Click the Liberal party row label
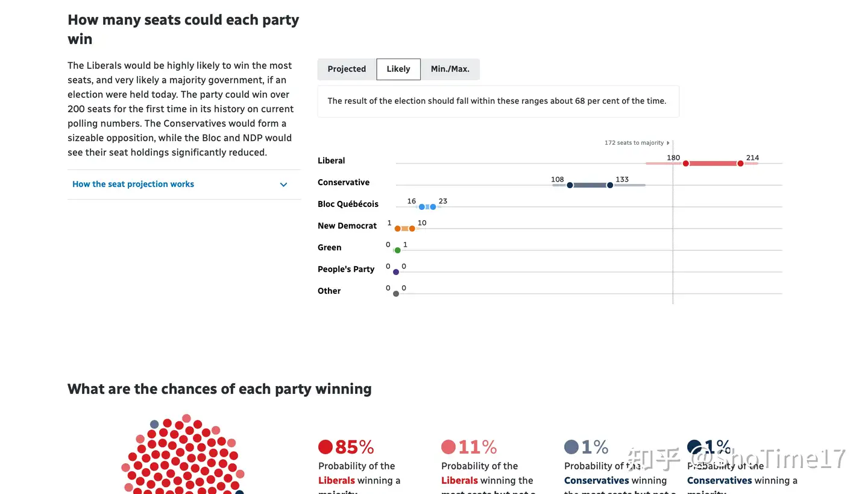Viewport: 868px width, 494px height. click(332, 160)
